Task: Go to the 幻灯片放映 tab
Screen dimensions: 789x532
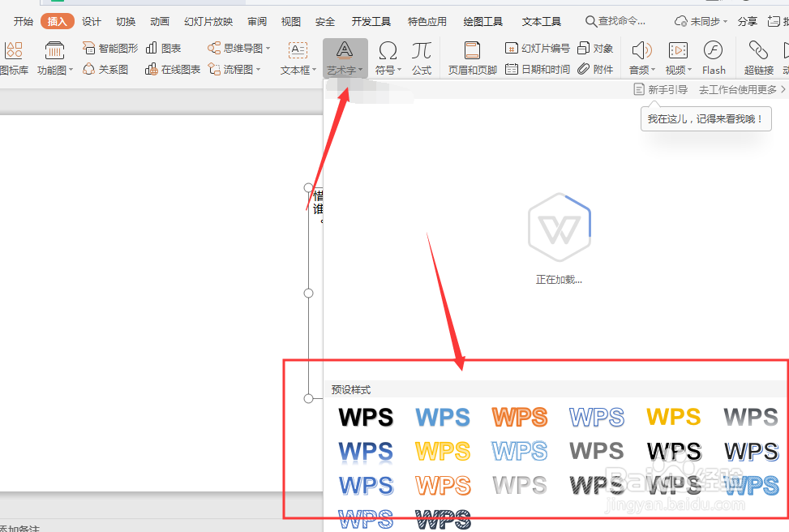Action: tap(208, 21)
